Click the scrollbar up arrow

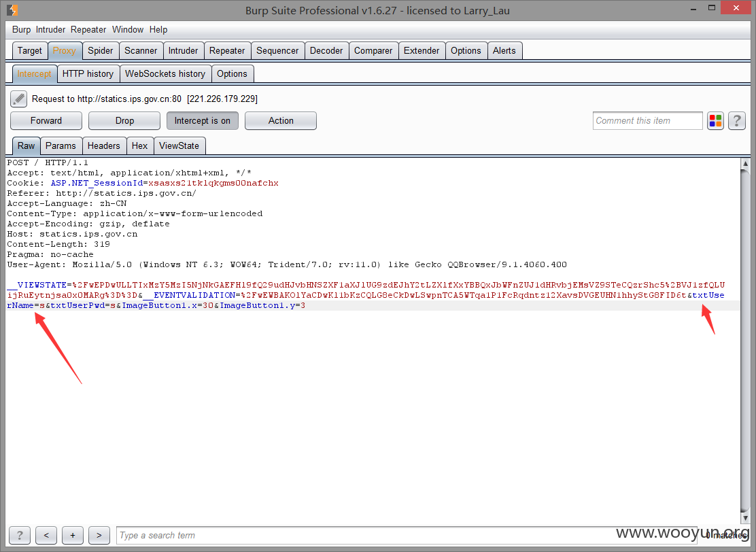point(745,163)
